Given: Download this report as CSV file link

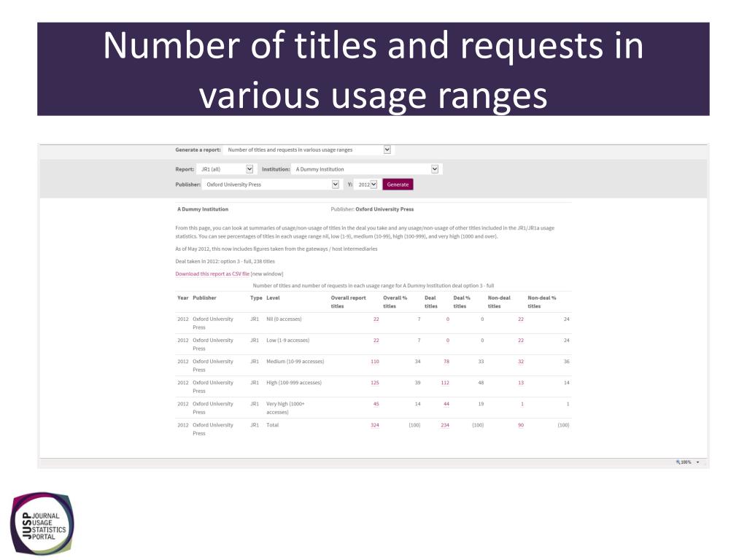Looking at the screenshot, I should coord(212,274).
